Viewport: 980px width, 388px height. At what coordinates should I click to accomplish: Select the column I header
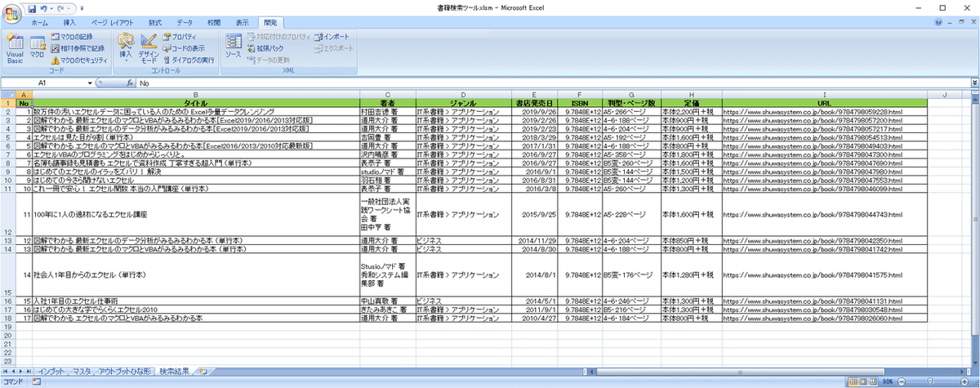click(824, 94)
